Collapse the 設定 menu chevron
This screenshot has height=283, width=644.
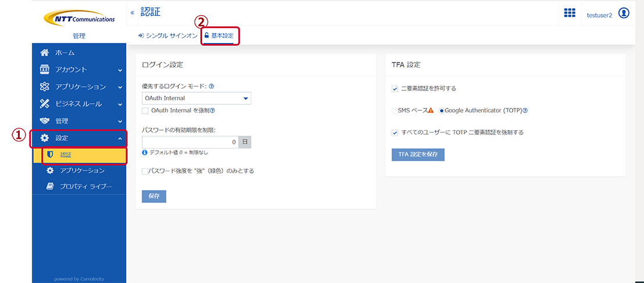pos(120,139)
